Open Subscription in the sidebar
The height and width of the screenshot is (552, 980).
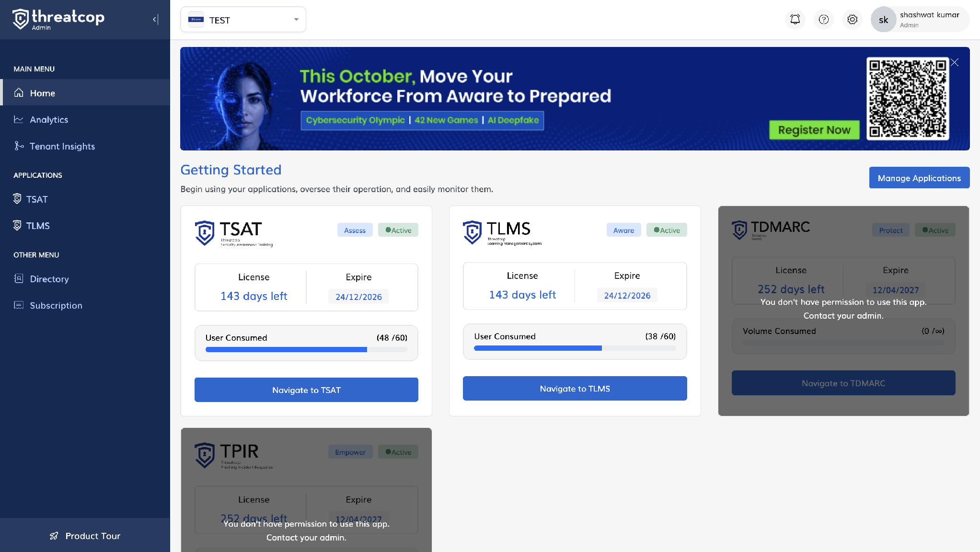click(85, 305)
